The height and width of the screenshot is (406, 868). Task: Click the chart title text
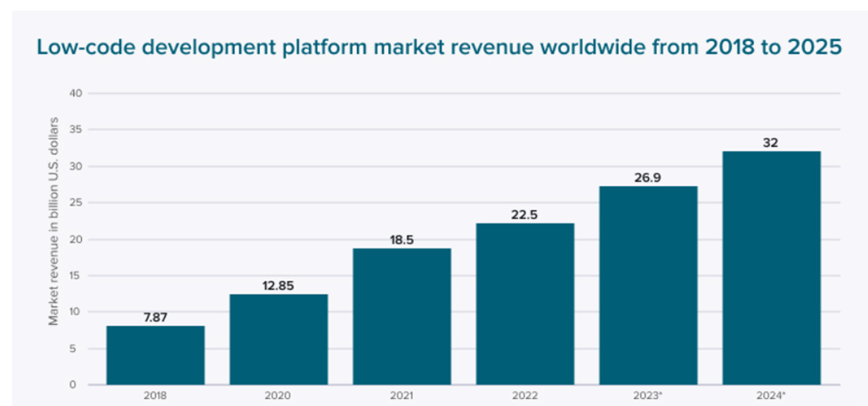[438, 48]
